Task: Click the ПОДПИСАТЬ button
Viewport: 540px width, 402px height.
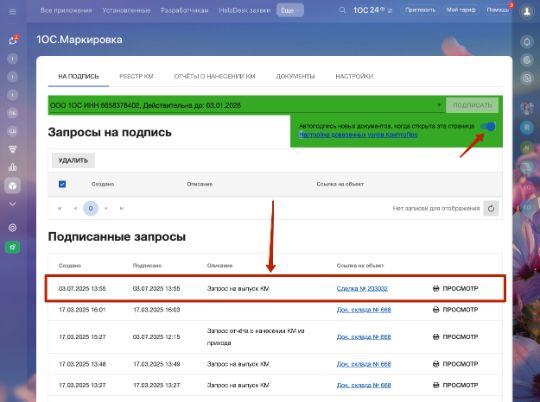Action: click(x=472, y=105)
